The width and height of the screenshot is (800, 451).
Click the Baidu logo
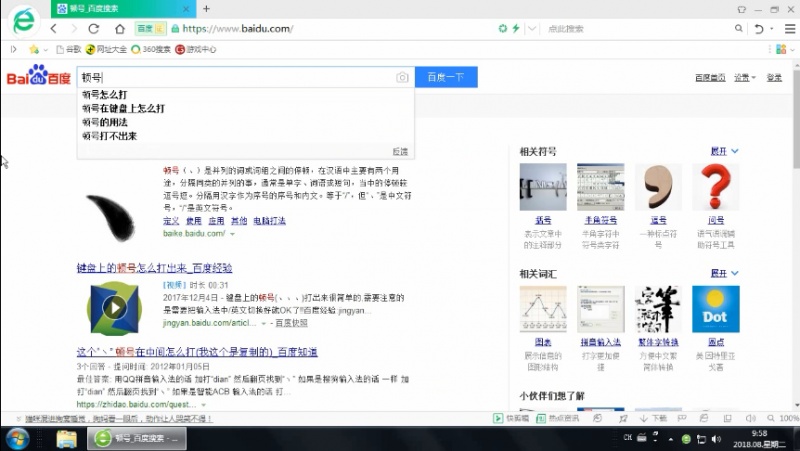pos(38,76)
